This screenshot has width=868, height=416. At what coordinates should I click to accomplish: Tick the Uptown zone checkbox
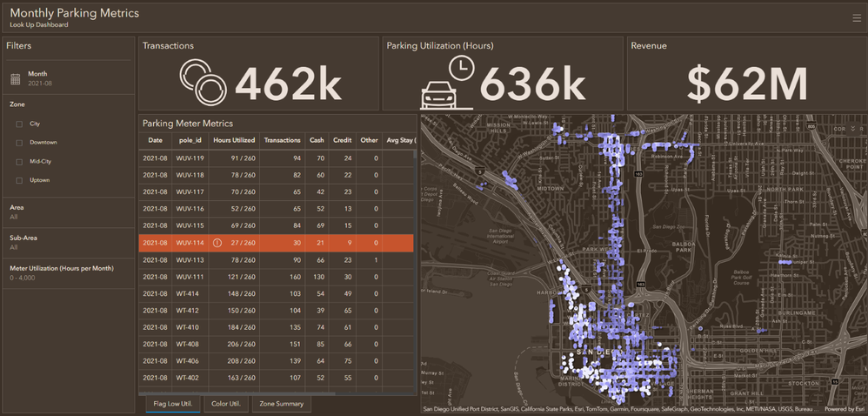coord(19,180)
